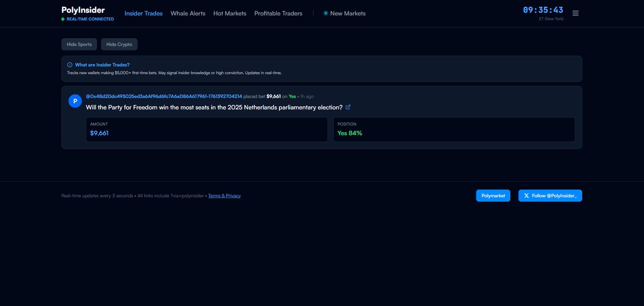This screenshot has width=644, height=306.
Task: Click the info icon beside 'What are Insider Trades?'
Action: coord(70,64)
